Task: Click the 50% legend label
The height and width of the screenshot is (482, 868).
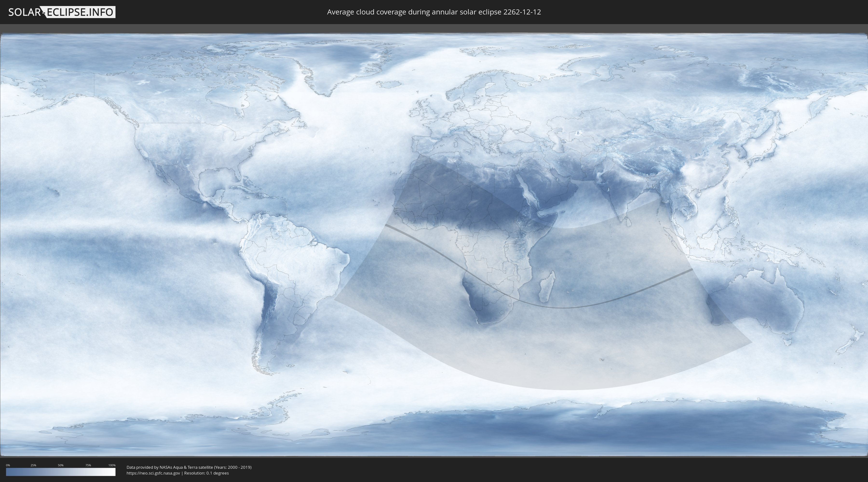Action: click(61, 465)
